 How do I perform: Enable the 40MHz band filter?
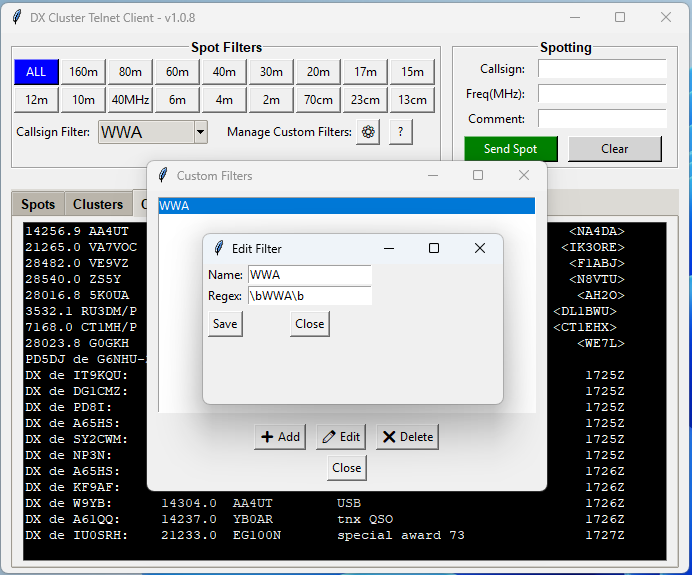coord(130,100)
